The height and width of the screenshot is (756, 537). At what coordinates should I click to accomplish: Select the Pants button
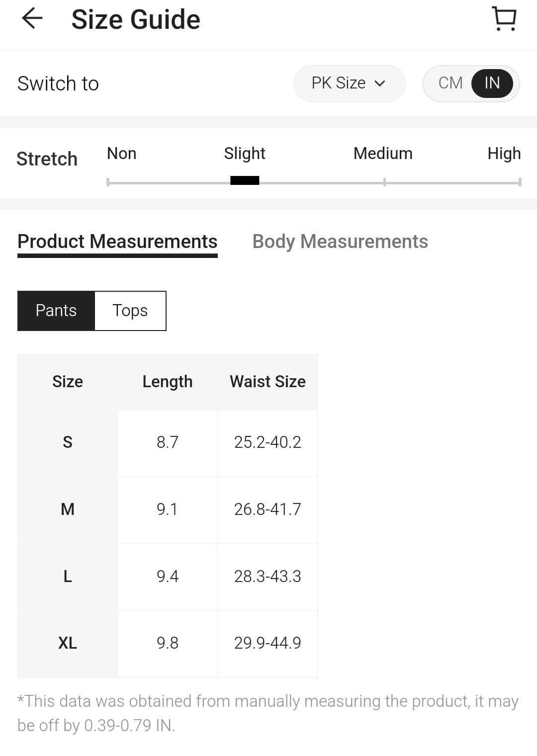click(56, 311)
